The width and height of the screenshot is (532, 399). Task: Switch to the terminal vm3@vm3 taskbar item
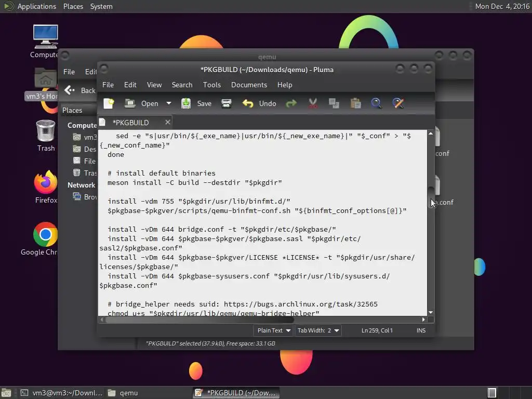(x=61, y=393)
